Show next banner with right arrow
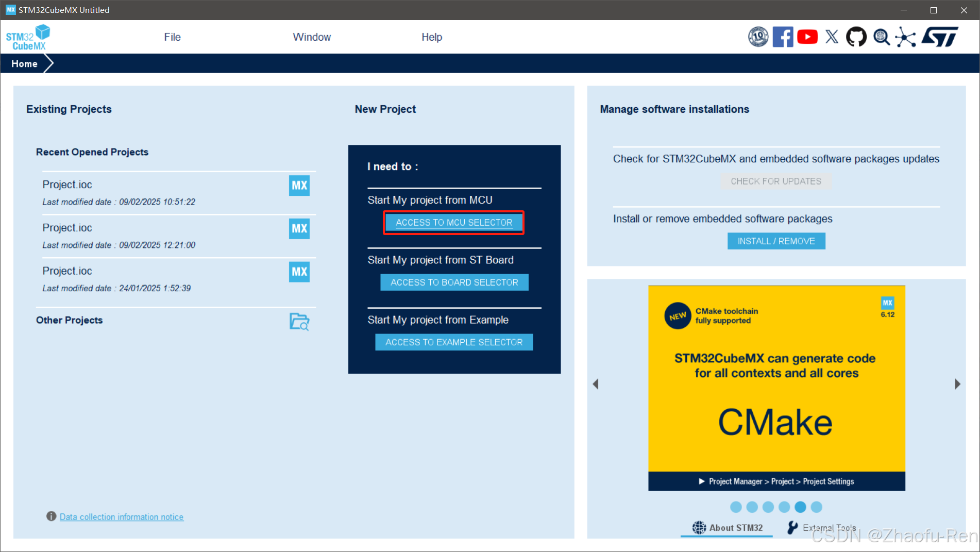This screenshot has width=980, height=552. pyautogui.click(x=957, y=384)
